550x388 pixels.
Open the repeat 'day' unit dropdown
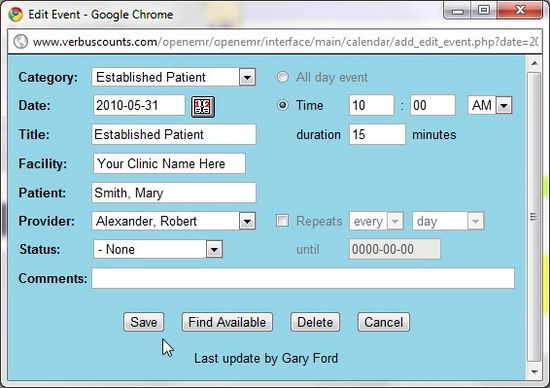448,221
